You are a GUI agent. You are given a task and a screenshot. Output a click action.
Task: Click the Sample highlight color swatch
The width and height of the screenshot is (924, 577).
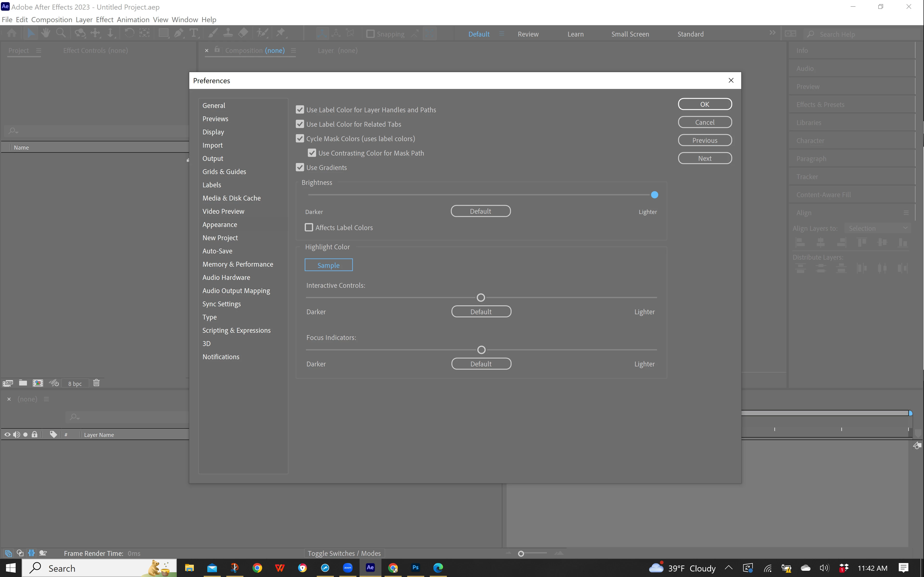[x=328, y=265]
